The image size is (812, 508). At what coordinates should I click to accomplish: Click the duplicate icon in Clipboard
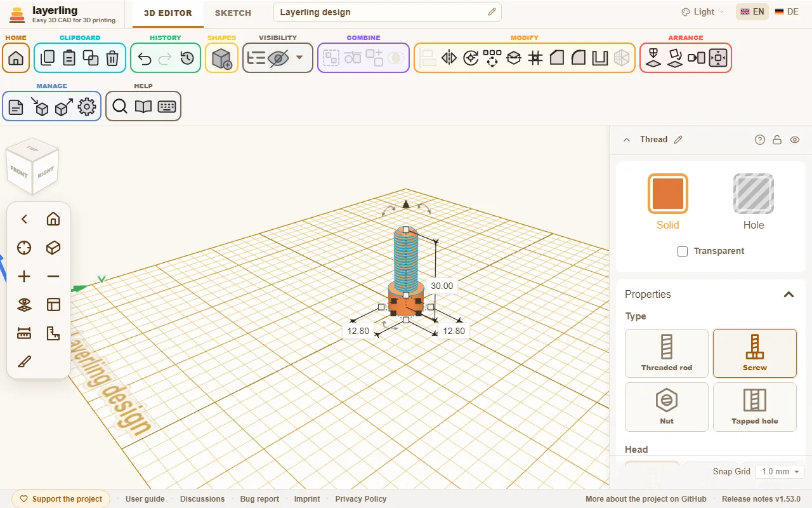(91, 58)
